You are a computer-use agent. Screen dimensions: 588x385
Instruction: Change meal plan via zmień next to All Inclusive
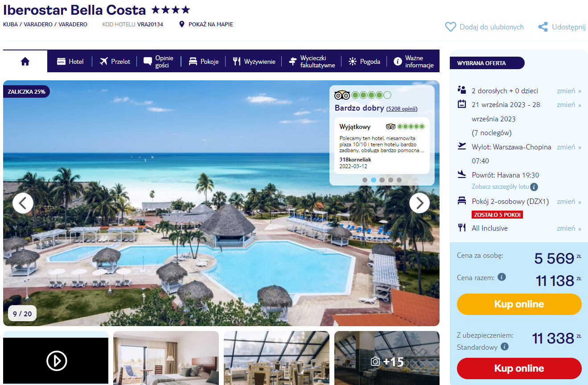[x=569, y=228]
